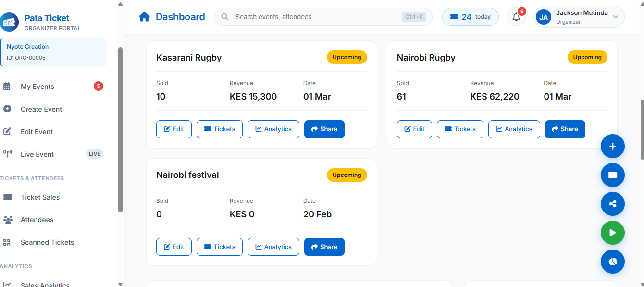Click the floating play quick-action icon

pyautogui.click(x=612, y=233)
